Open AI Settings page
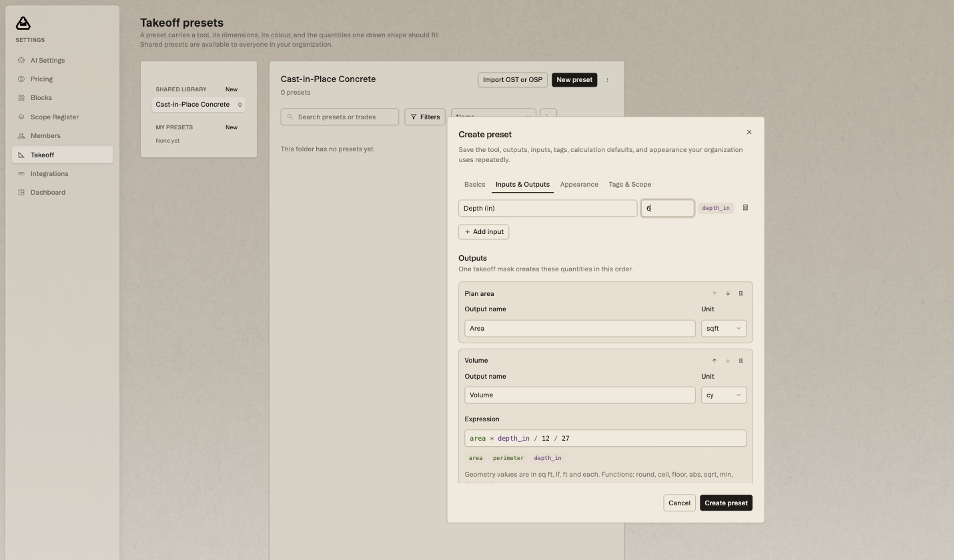Viewport: 954px width, 560px height. [62, 60]
